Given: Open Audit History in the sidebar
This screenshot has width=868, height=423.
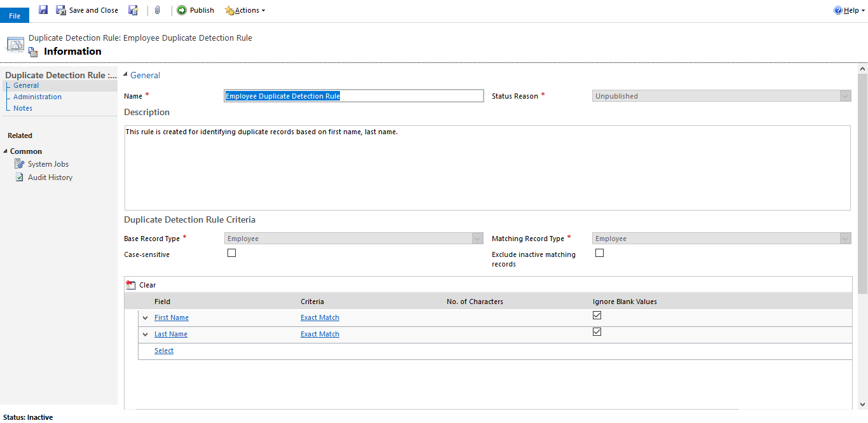Looking at the screenshot, I should (50, 177).
